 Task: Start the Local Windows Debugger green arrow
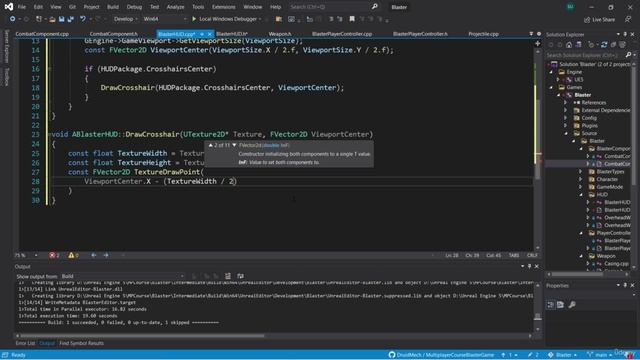pyautogui.click(x=194, y=19)
